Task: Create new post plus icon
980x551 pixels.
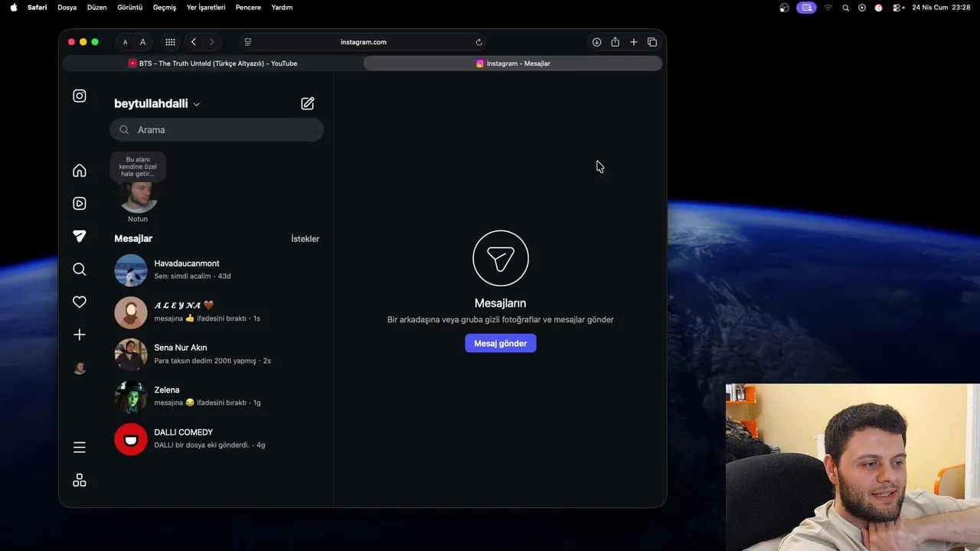Action: pyautogui.click(x=80, y=334)
